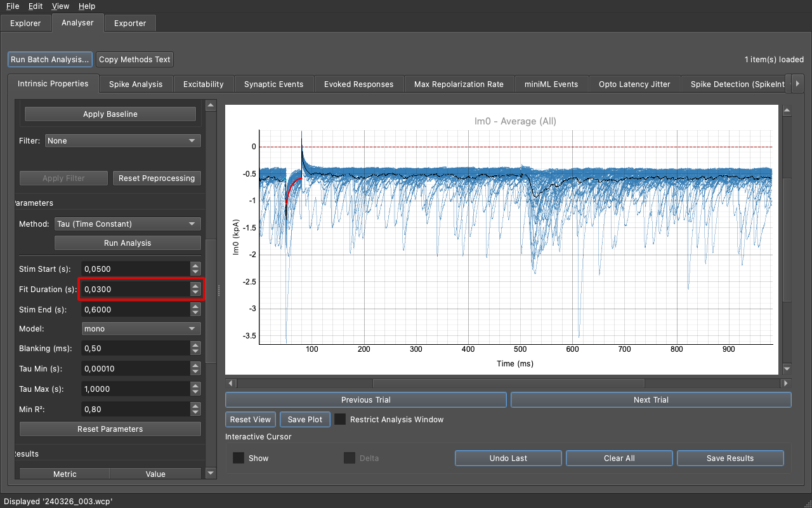This screenshot has width=812, height=508.
Task: Click the Min R² value field
Action: (x=135, y=410)
